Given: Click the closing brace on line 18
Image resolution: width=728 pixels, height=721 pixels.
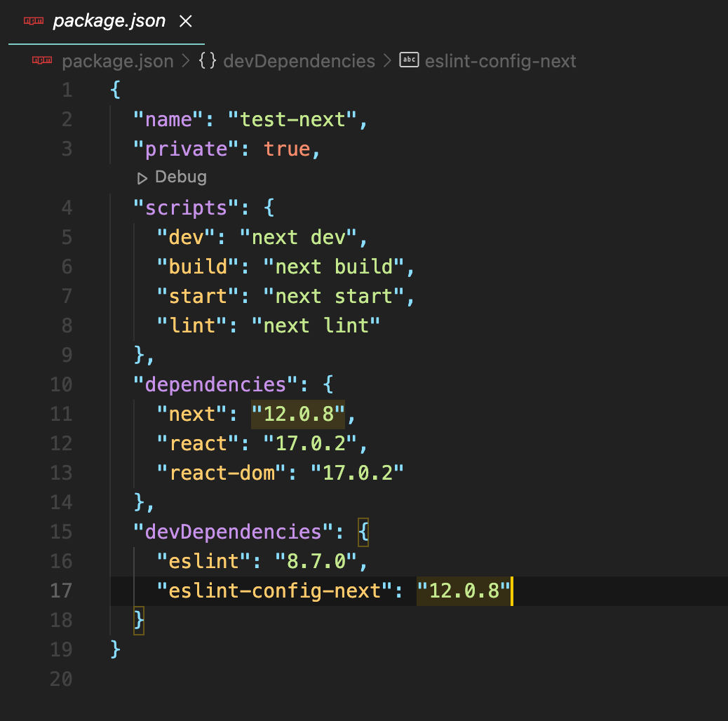Looking at the screenshot, I should 139,620.
